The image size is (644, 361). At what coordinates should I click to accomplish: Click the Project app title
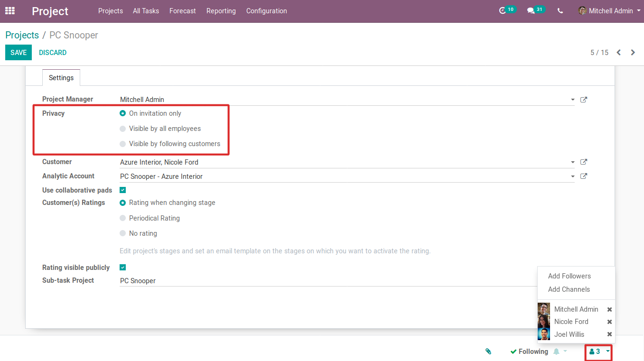(x=50, y=11)
